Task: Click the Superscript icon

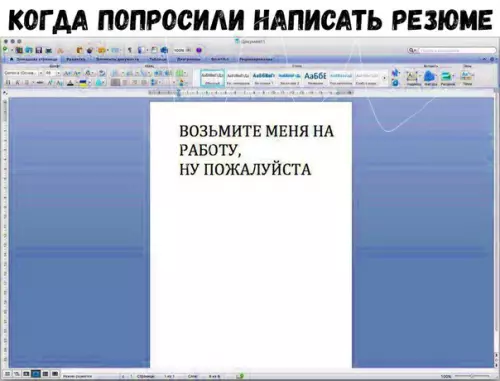Action: (x=50, y=82)
